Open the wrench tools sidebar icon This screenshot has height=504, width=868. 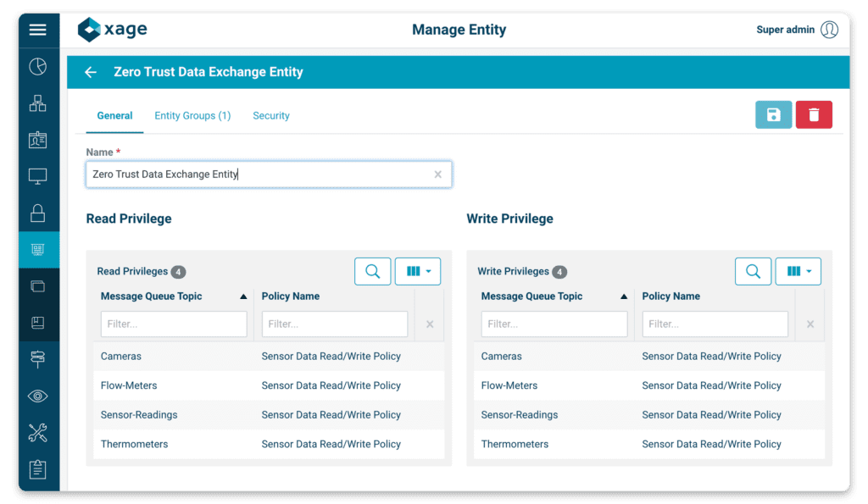37,433
